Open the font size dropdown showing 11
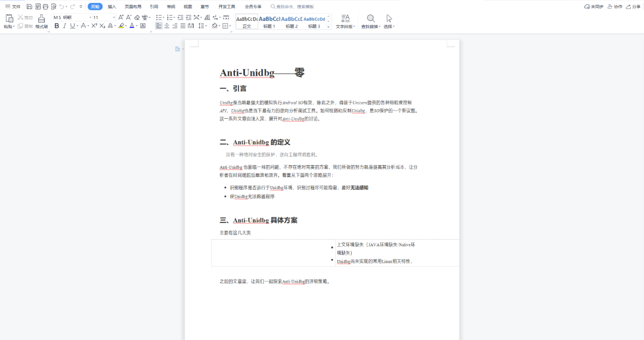 tap(114, 17)
